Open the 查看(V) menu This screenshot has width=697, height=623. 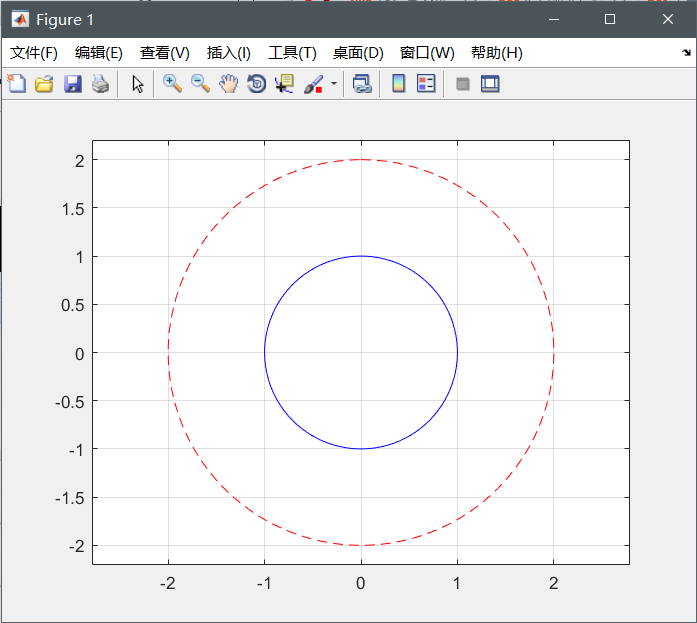[164, 53]
